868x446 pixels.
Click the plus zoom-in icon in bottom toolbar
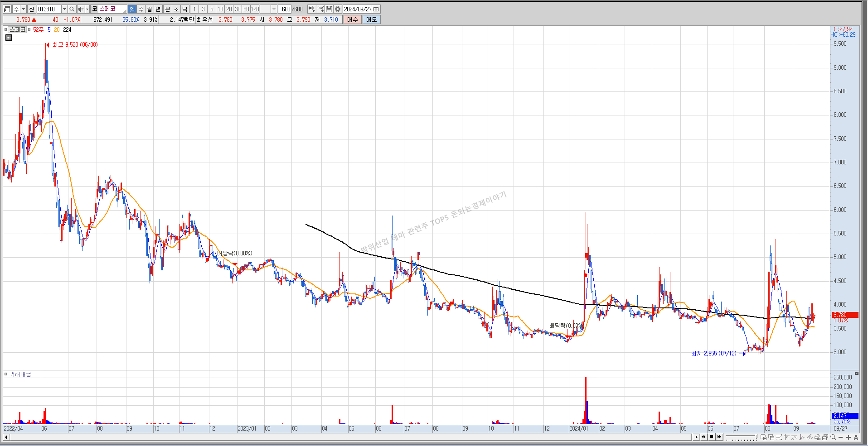point(849,437)
